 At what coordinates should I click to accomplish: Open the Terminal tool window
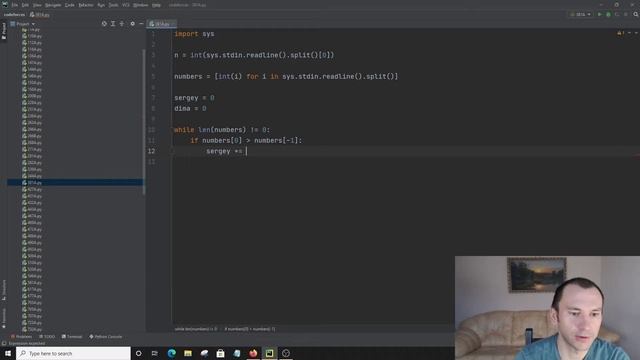pyautogui.click(x=72, y=337)
